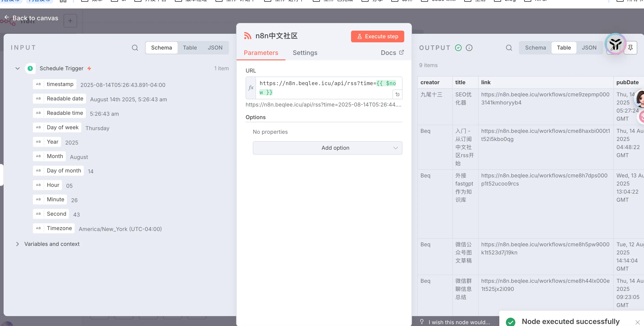Open search in the INPUT panel

click(135, 48)
